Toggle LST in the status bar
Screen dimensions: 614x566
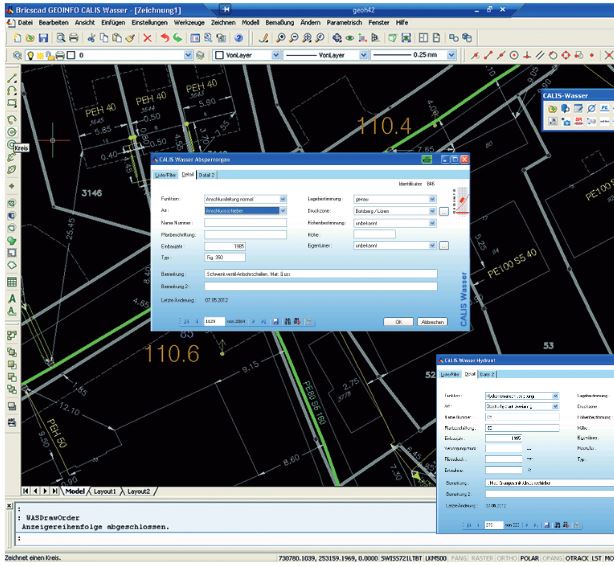tap(596, 558)
